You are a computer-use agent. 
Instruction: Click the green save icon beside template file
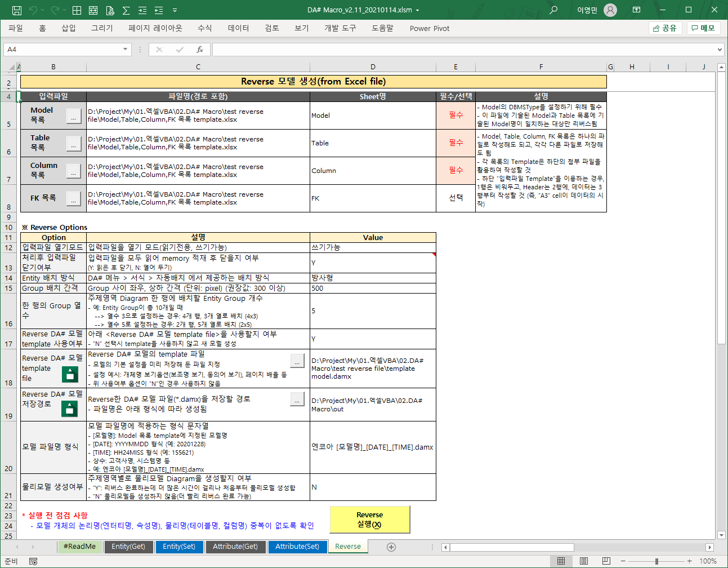[70, 374]
